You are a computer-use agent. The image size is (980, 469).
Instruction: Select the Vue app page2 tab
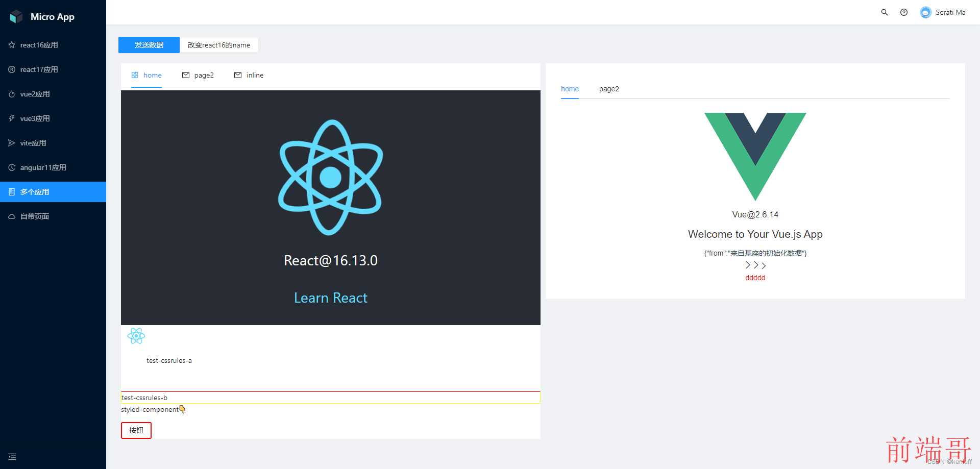coord(609,89)
